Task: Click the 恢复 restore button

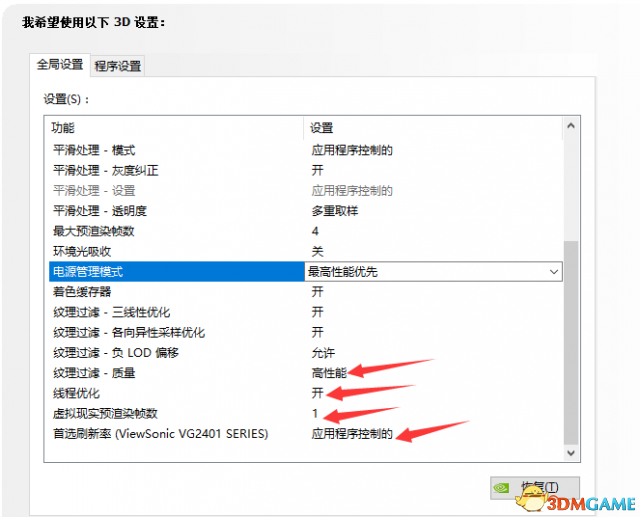Action: (x=535, y=488)
